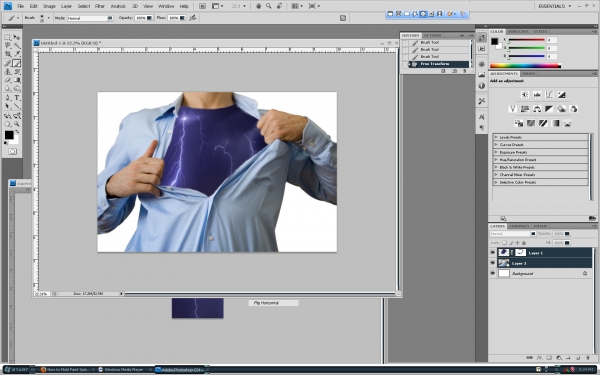Set history brush source on first Brush Tool state
Image resolution: width=600 pixels, height=375 pixels.
405,42
